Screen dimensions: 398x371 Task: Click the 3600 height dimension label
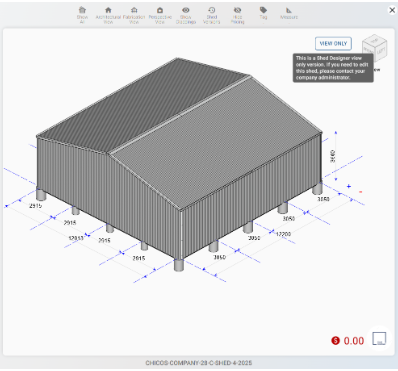(333, 156)
